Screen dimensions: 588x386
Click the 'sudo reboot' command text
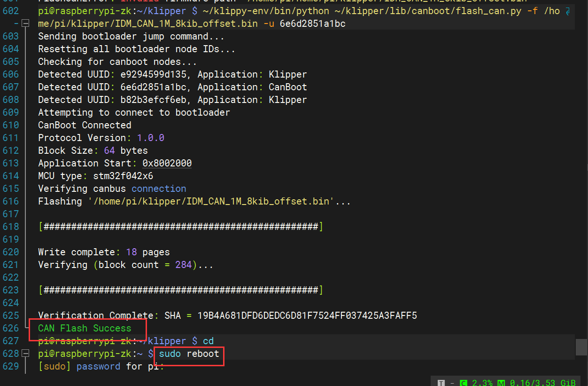[x=189, y=354]
